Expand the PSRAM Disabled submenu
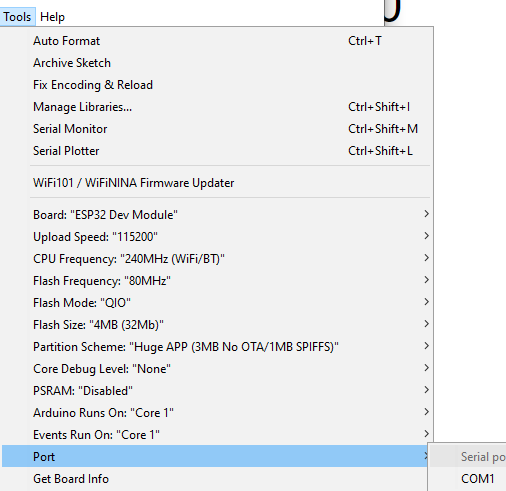Image resolution: width=506 pixels, height=491 pixels. coord(216,391)
